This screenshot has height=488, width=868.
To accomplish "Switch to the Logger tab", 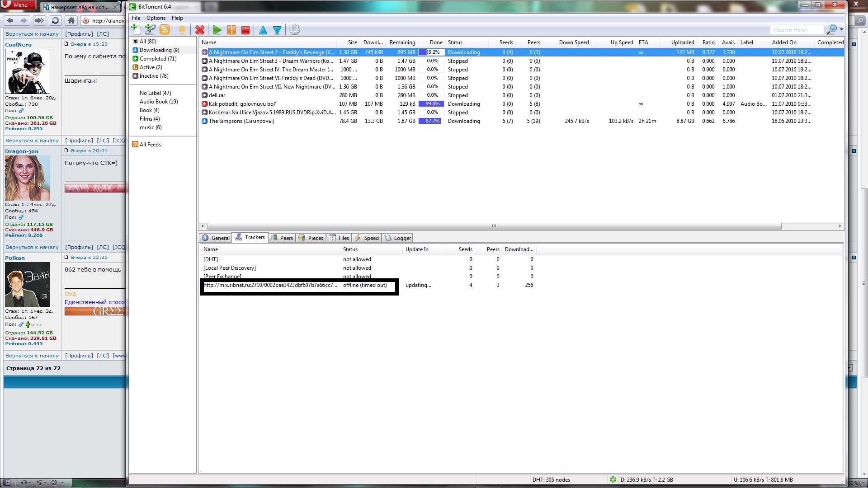I will tap(397, 238).
